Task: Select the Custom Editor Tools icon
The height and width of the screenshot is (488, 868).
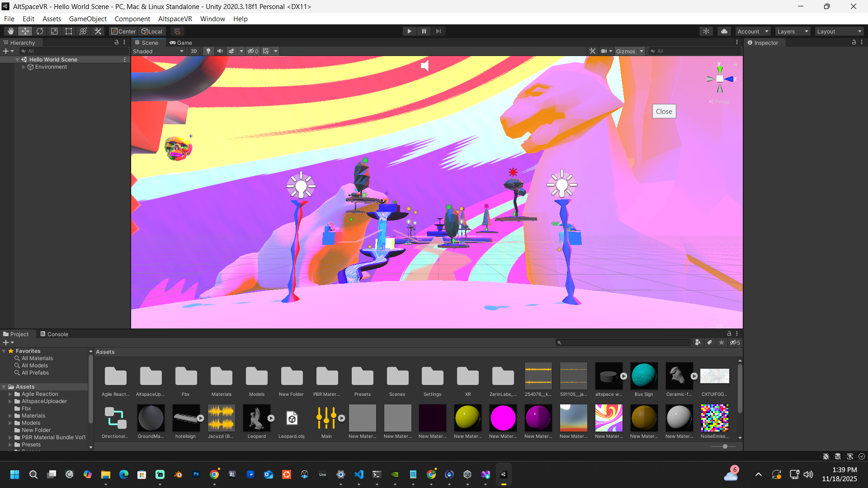Action: click(98, 31)
